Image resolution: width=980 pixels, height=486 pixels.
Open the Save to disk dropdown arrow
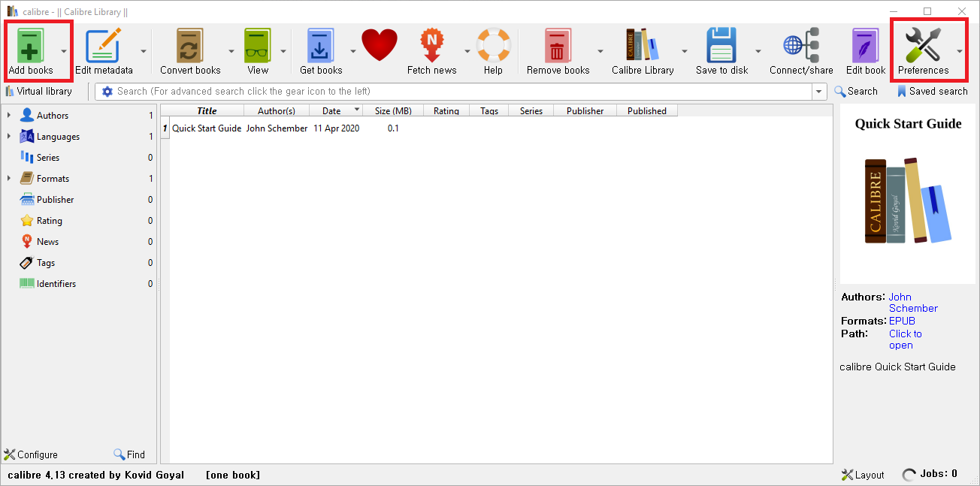pyautogui.click(x=758, y=51)
